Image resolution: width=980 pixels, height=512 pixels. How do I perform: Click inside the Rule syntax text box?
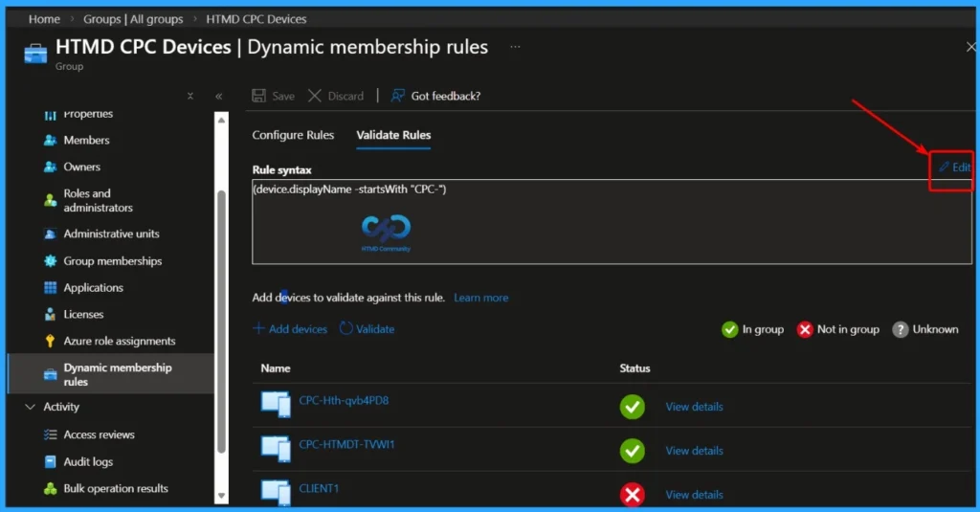[x=612, y=222]
